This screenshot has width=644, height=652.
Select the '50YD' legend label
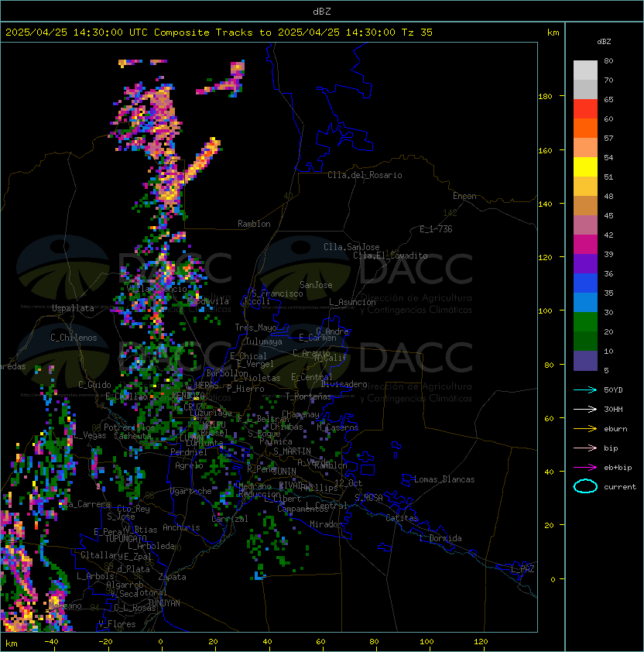tap(613, 389)
